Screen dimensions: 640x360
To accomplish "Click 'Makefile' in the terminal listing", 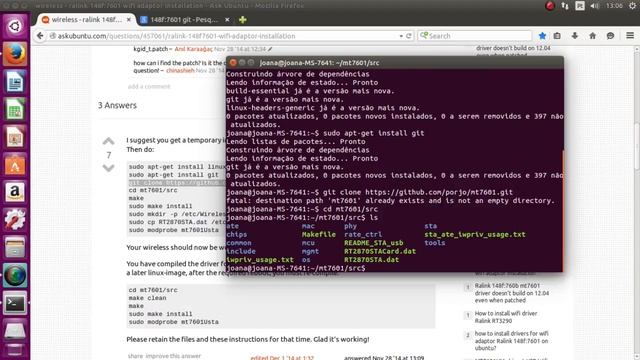I will (x=319, y=234).
